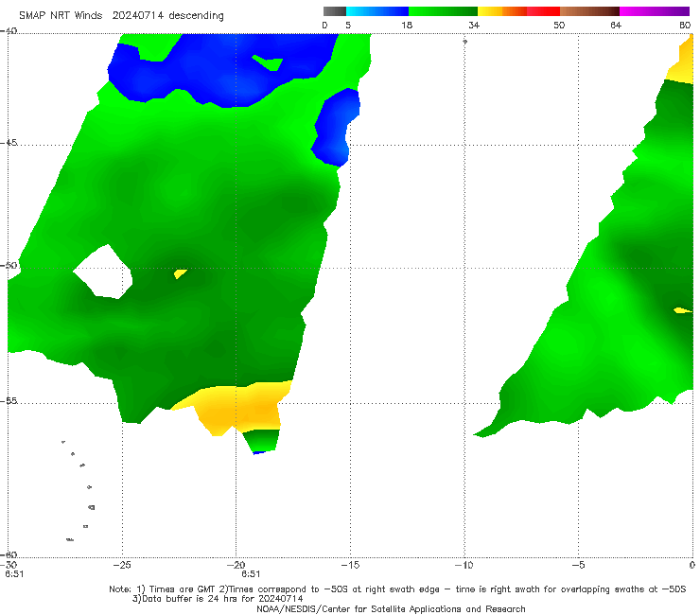The width and height of the screenshot is (700, 615).
Task: Click the "Note: 1) Times are GMT" line
Action: tap(397, 589)
